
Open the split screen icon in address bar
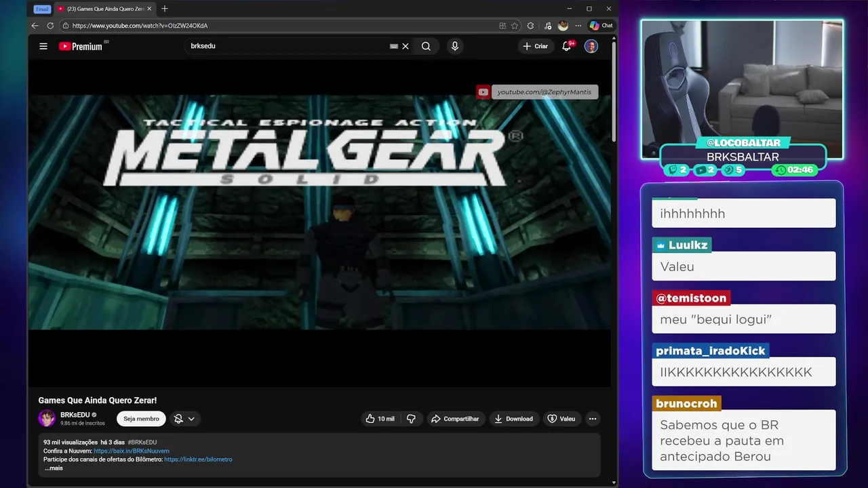click(502, 26)
